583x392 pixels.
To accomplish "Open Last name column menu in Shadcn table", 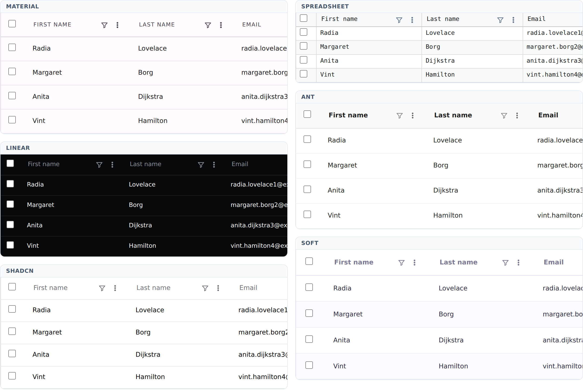I will click(x=218, y=288).
